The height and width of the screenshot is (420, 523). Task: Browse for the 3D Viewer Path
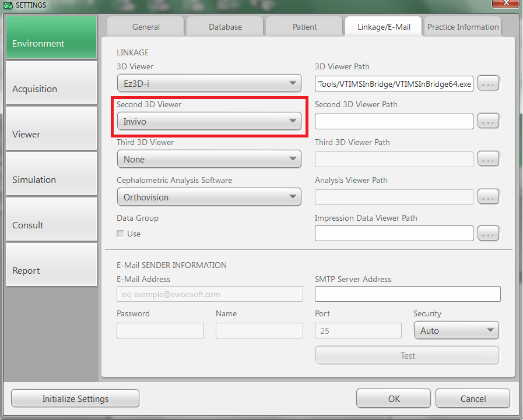pos(488,83)
